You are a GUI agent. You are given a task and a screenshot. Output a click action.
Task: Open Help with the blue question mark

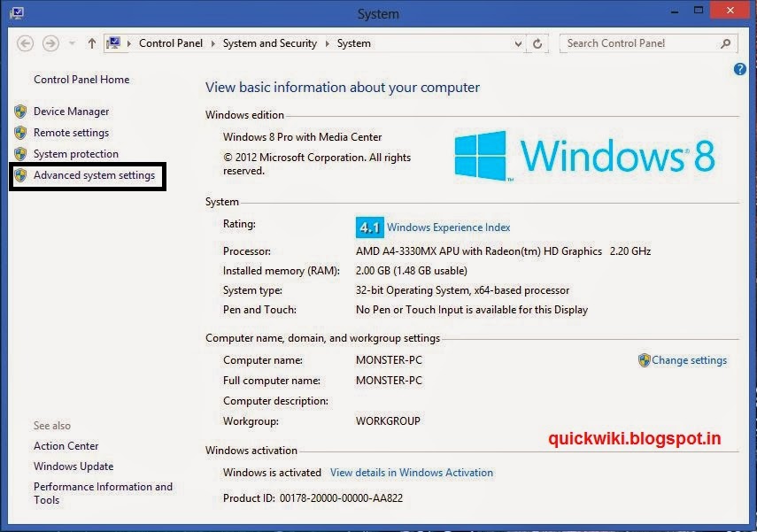tap(739, 69)
